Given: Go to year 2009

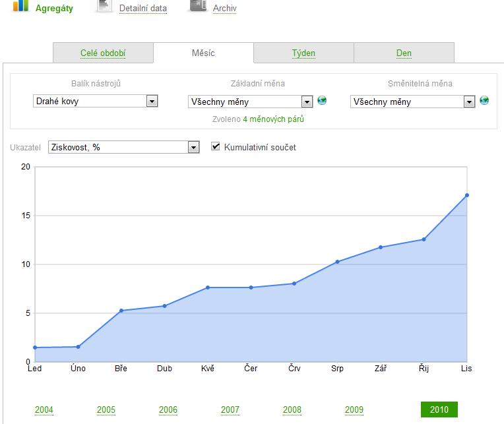Looking at the screenshot, I should click(354, 409).
